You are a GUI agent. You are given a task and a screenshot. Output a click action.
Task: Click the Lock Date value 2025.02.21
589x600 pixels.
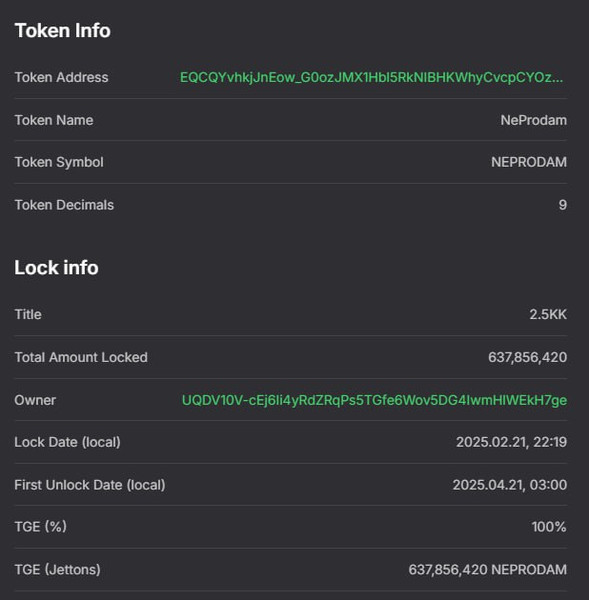click(511, 442)
